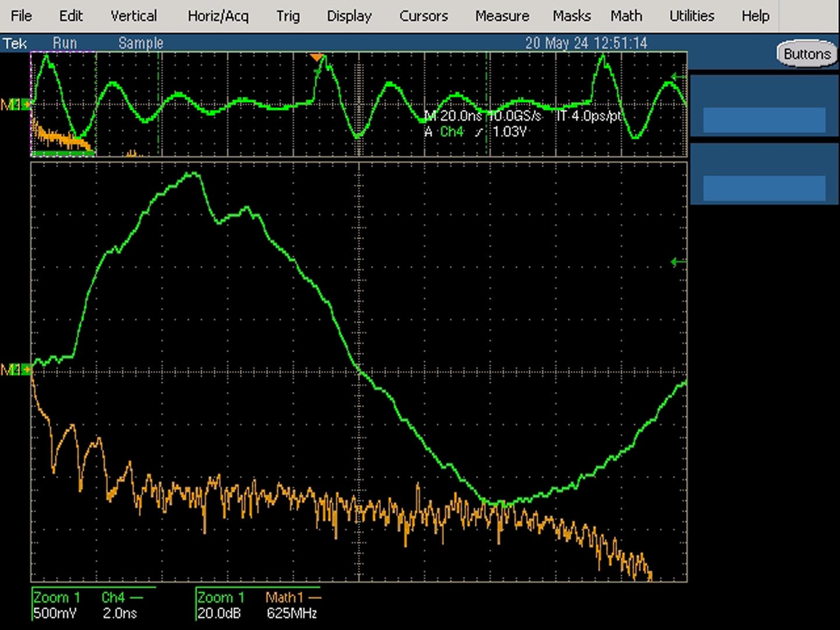Select the M1 math reference marker in main graticule
The height and width of the screenshot is (630, 840).
point(15,370)
